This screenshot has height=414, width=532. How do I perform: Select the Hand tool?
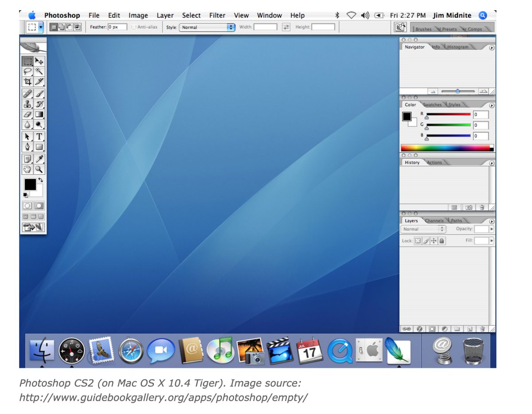[x=28, y=169]
